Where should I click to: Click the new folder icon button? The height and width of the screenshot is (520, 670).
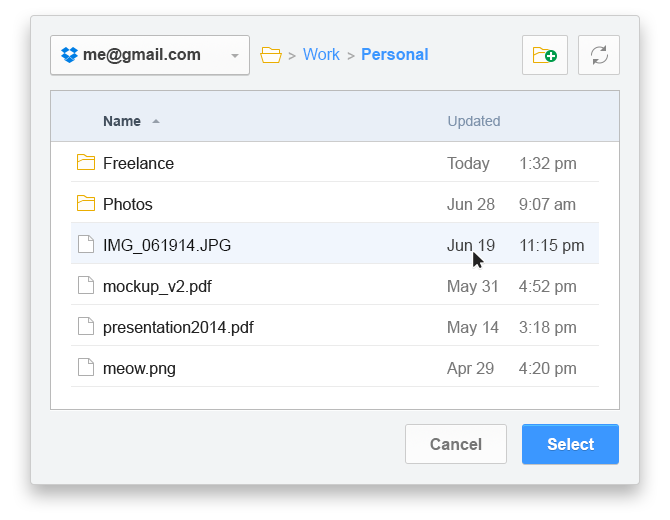click(x=544, y=55)
